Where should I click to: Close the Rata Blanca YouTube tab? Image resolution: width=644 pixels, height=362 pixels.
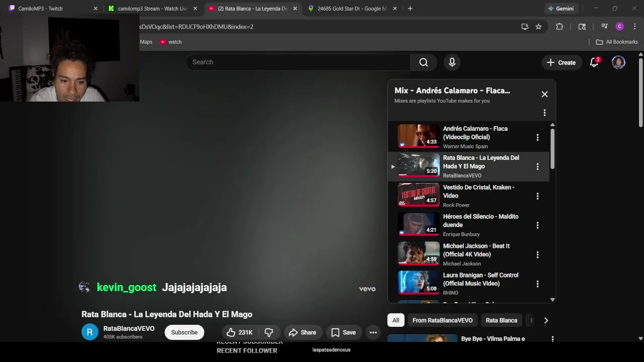point(295,9)
